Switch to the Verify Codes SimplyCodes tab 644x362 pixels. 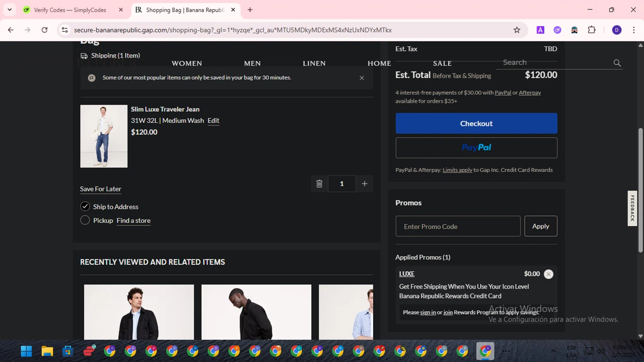point(70,9)
